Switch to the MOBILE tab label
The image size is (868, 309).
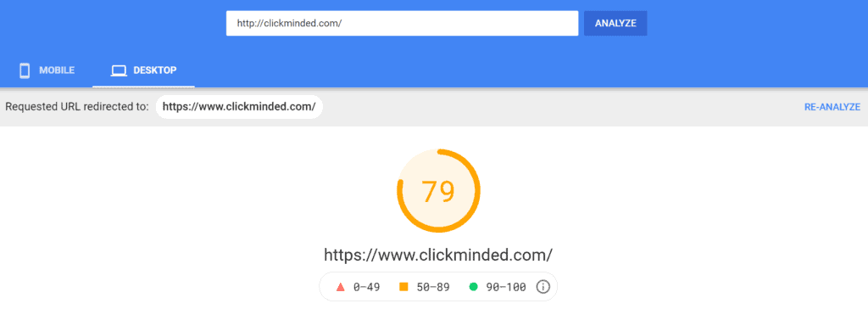pos(57,70)
